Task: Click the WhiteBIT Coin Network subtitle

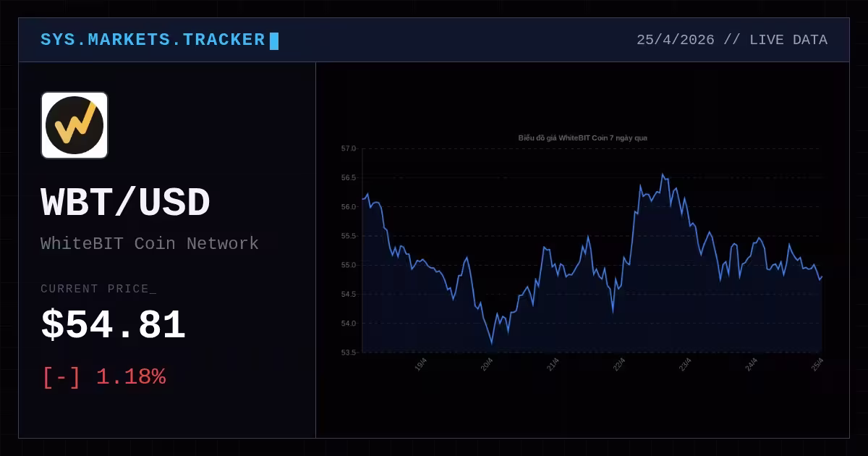Action: (150, 243)
